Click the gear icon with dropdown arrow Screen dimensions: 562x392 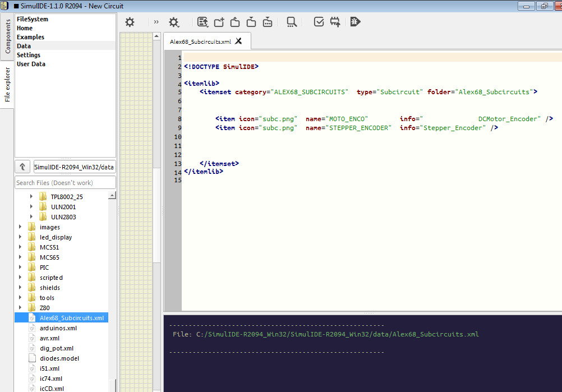pos(174,22)
